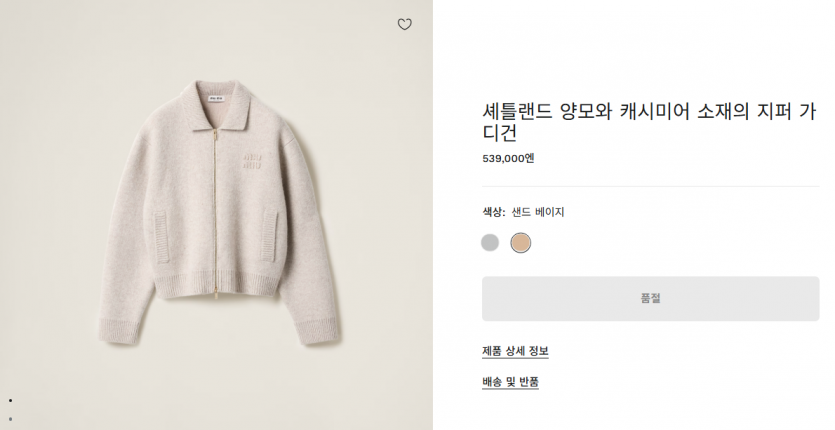Select the sand beige color swatch
The height and width of the screenshot is (430, 835).
[x=521, y=242]
